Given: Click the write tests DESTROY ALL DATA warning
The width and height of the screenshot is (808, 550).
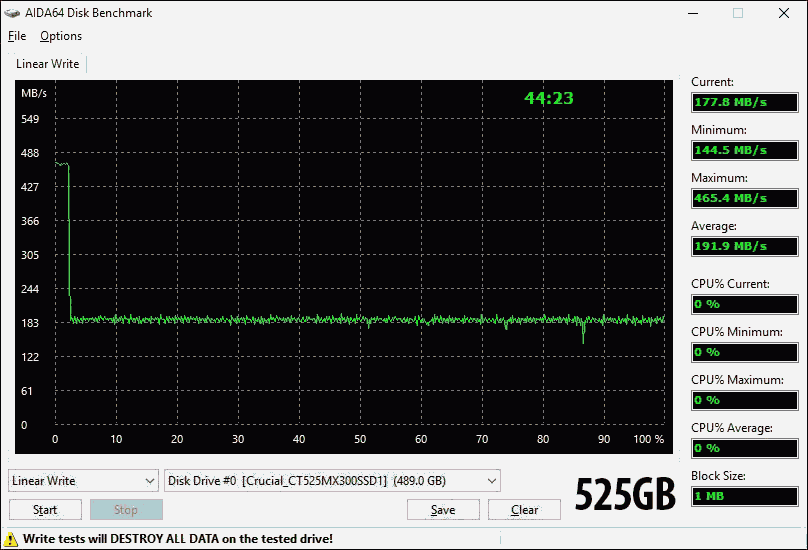Looking at the screenshot, I should (x=178, y=539).
